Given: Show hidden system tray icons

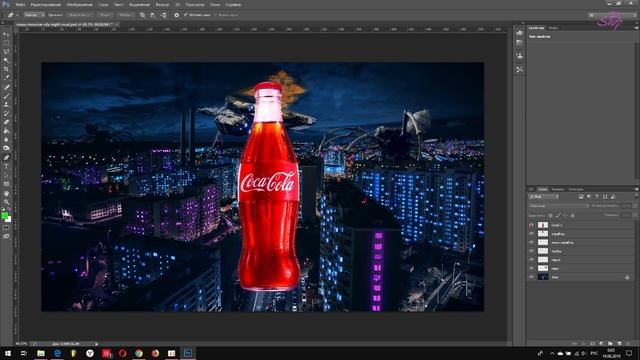Looking at the screenshot, I should 552,353.
